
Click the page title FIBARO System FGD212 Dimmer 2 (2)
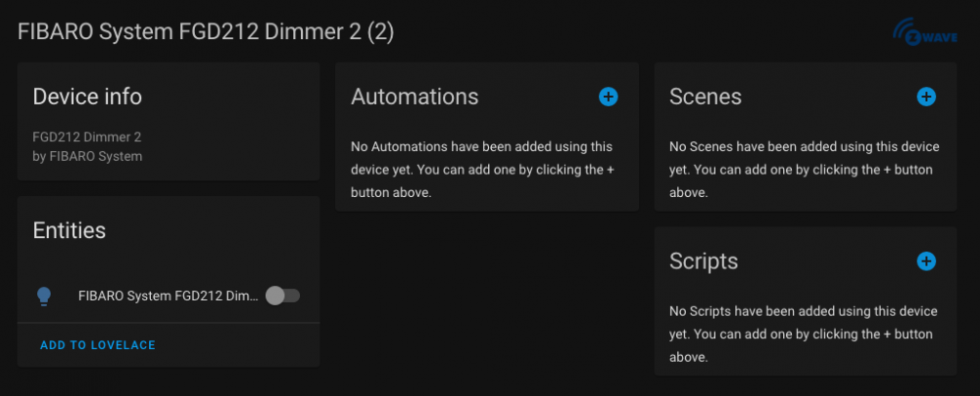(x=206, y=32)
